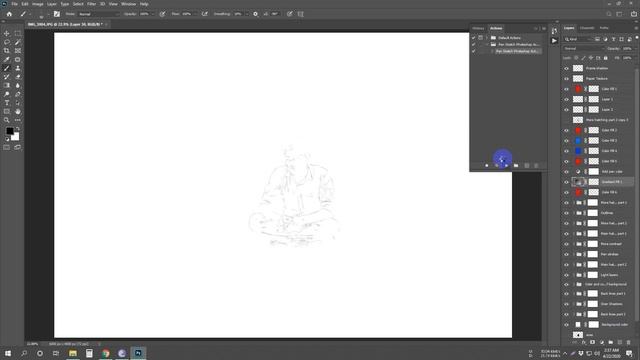The image size is (640, 360).
Task: Hide the Paper Texture layer
Action: tap(567, 79)
